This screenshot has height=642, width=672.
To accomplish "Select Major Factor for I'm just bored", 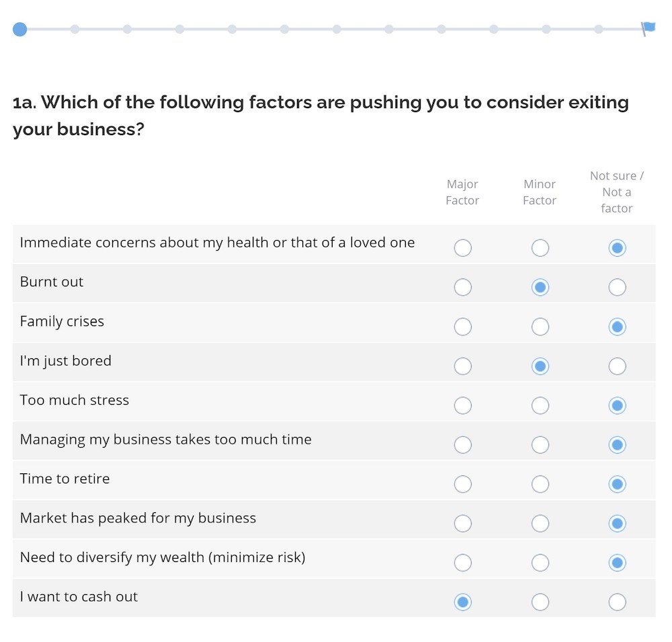I will tap(462, 366).
